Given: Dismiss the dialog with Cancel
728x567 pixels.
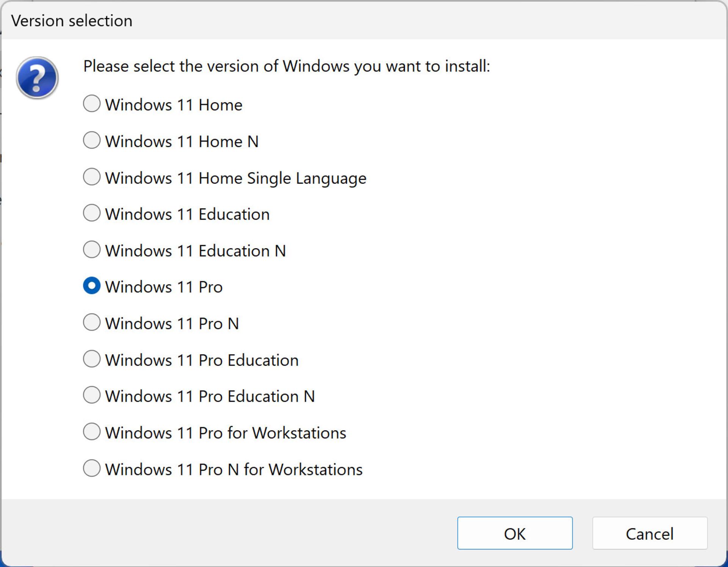Looking at the screenshot, I should (x=650, y=533).
